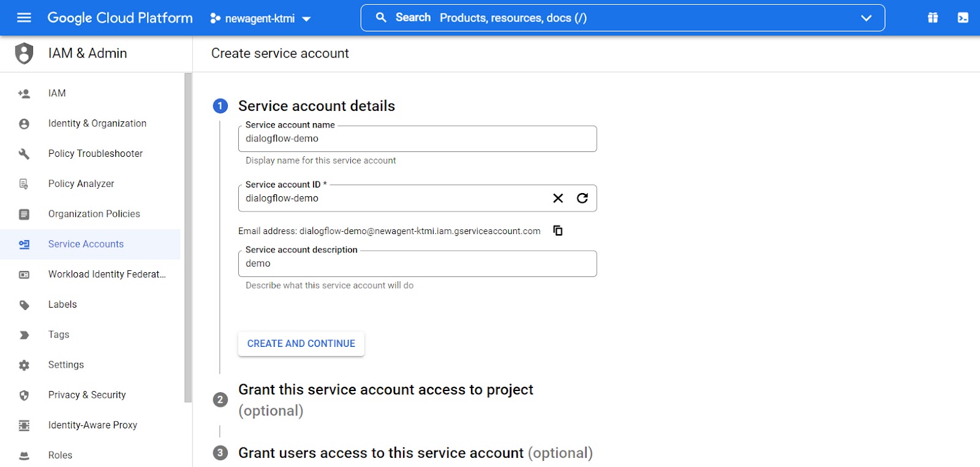
Task: Click the IAM & Admin shield icon
Action: [x=24, y=53]
